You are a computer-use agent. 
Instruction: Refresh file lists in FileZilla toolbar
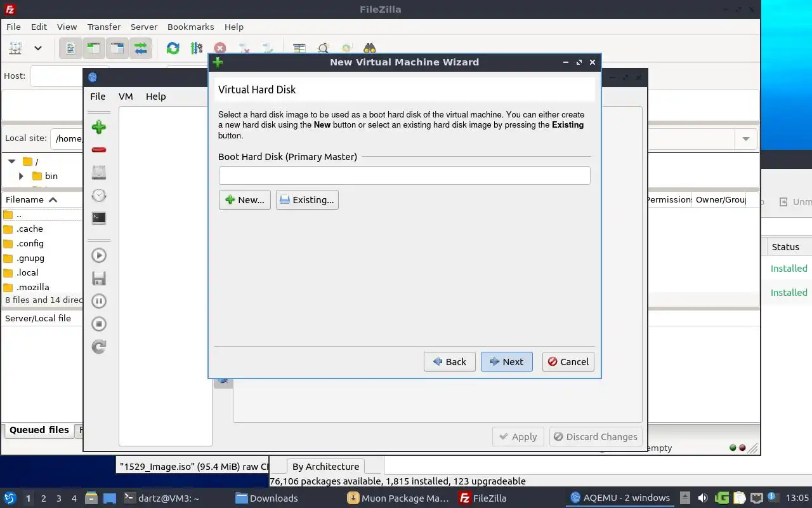[173, 48]
